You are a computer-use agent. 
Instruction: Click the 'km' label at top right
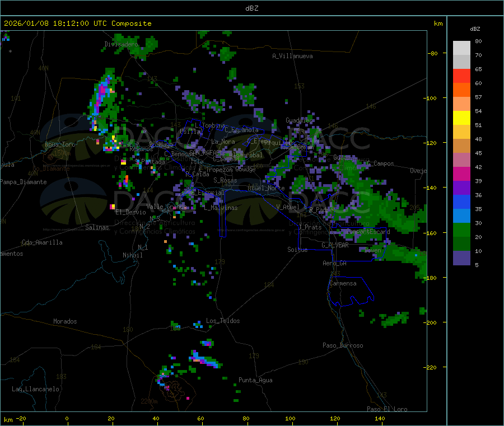438,24
